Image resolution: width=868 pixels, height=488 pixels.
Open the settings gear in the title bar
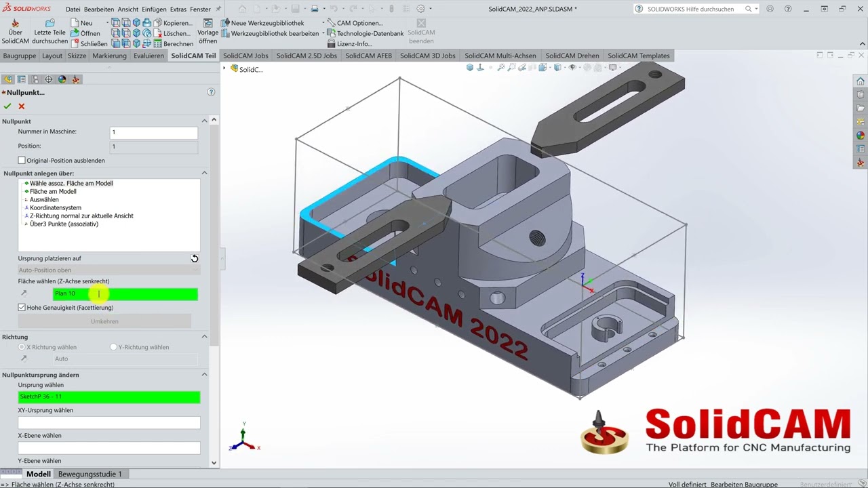(420, 9)
